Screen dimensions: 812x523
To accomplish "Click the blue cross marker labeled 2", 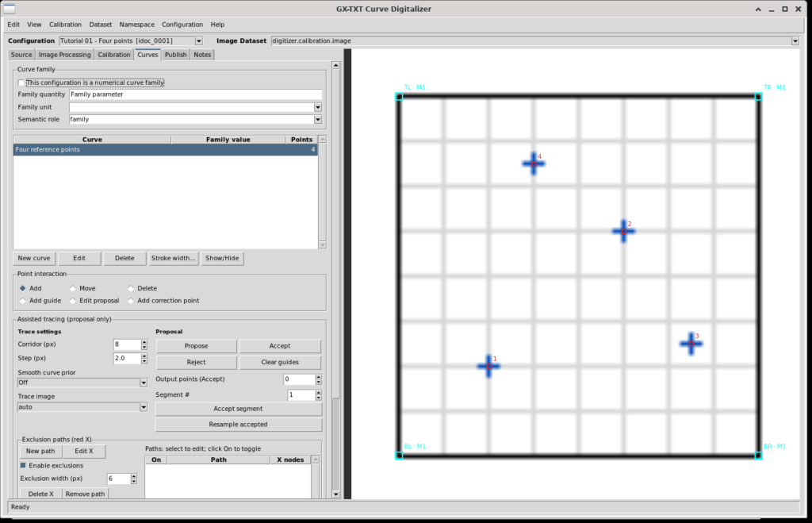I will pyautogui.click(x=623, y=231).
